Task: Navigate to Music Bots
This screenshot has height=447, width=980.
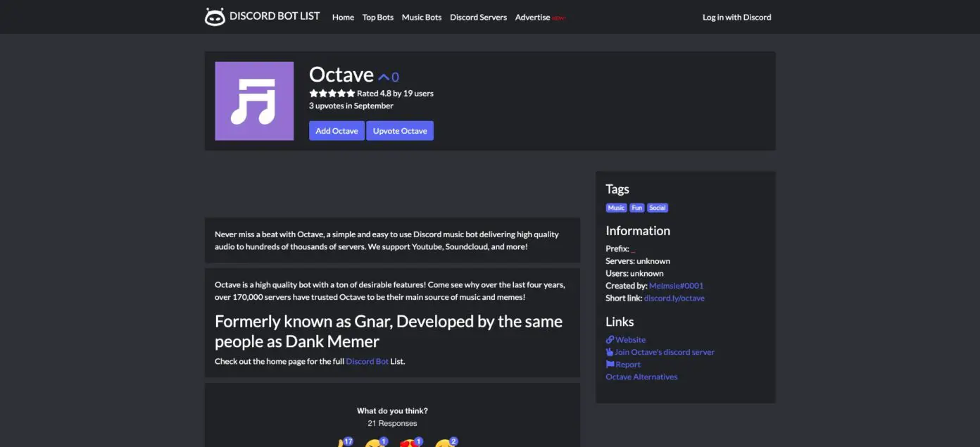Action: (x=421, y=17)
